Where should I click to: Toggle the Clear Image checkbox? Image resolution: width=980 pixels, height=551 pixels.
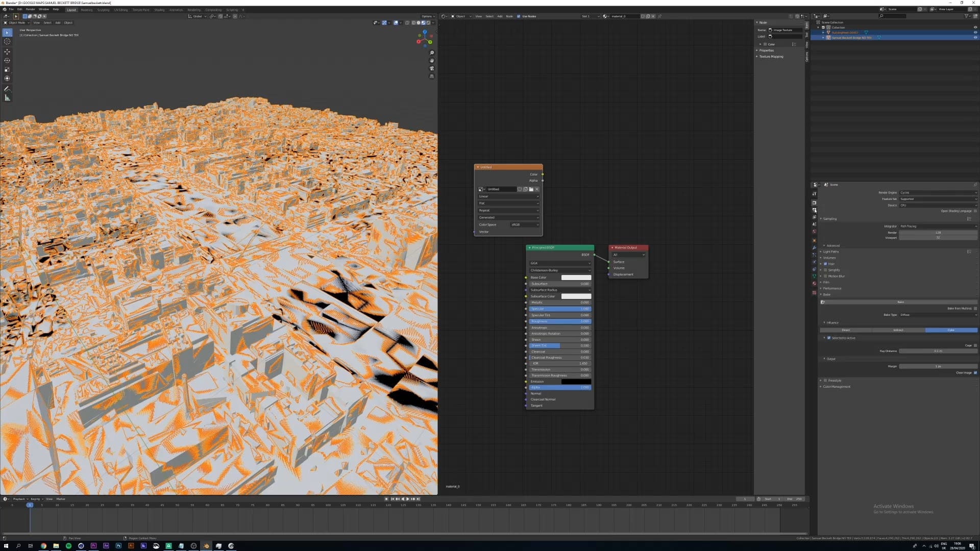[x=975, y=372]
